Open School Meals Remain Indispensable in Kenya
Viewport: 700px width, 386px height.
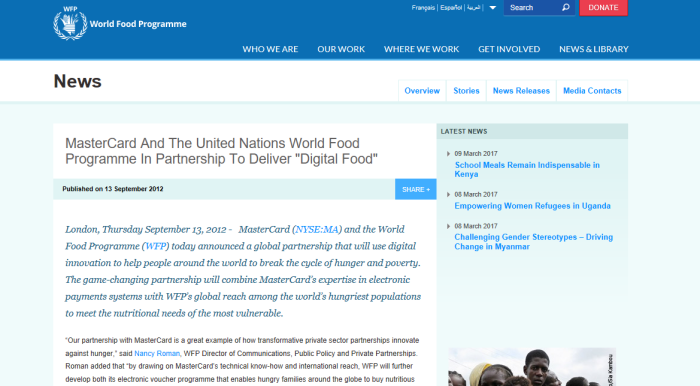527,170
